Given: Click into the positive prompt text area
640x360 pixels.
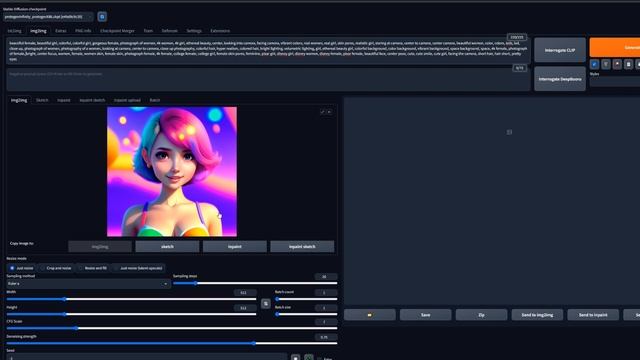Looking at the screenshot, I should tap(268, 51).
